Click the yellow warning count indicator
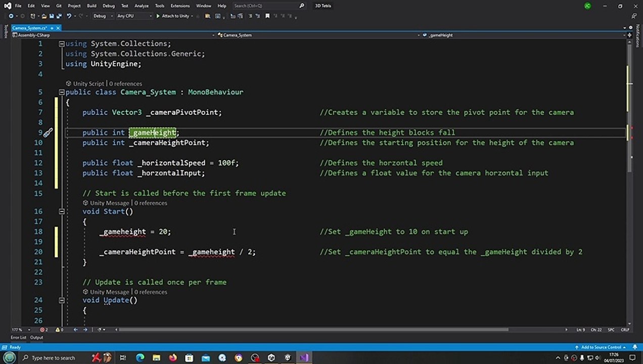The height and width of the screenshot is (364, 643). (x=59, y=330)
